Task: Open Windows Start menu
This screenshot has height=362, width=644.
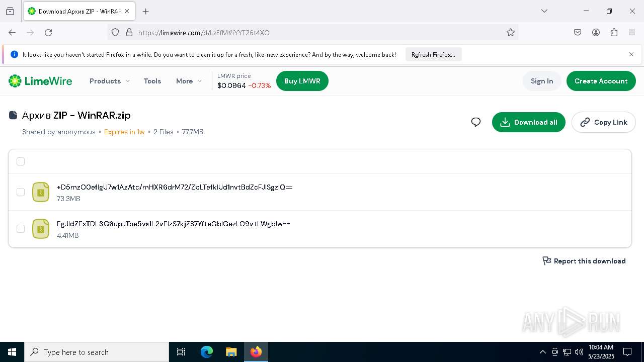Action: (x=12, y=352)
